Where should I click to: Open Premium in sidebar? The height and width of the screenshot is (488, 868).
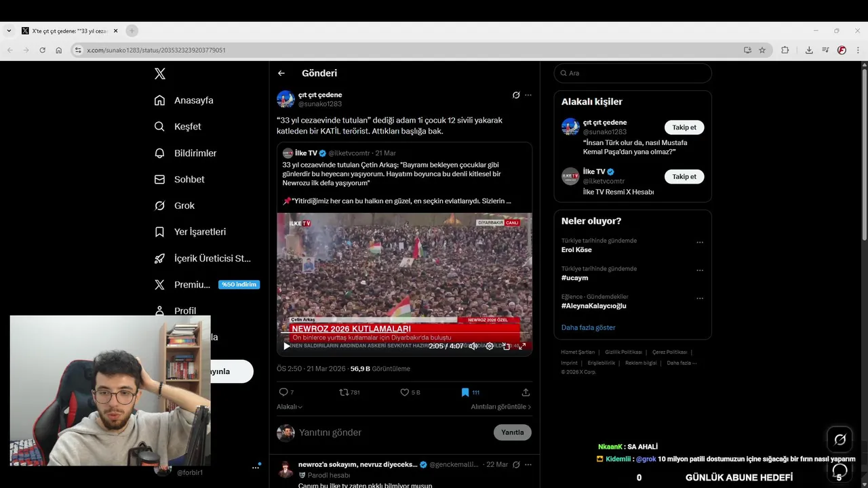pyautogui.click(x=182, y=285)
